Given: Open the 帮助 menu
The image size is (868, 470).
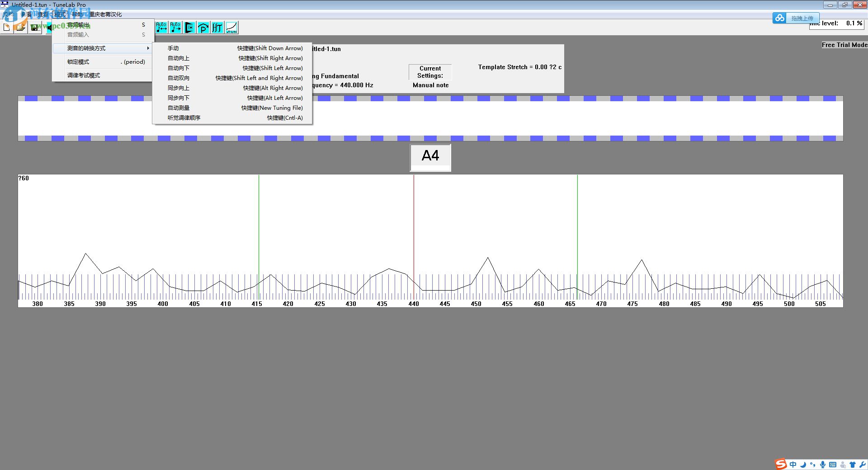Looking at the screenshot, I should tap(77, 14).
